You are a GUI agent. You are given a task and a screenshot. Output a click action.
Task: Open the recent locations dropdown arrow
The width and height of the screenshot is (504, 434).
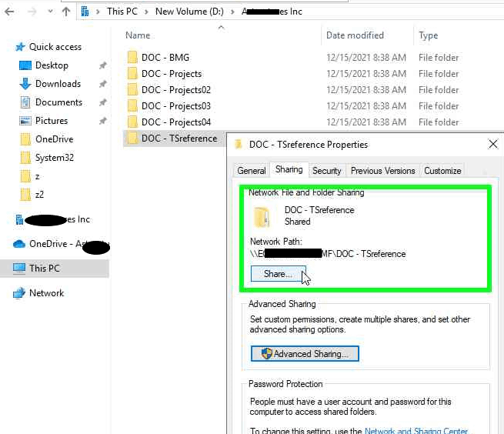[x=50, y=12]
